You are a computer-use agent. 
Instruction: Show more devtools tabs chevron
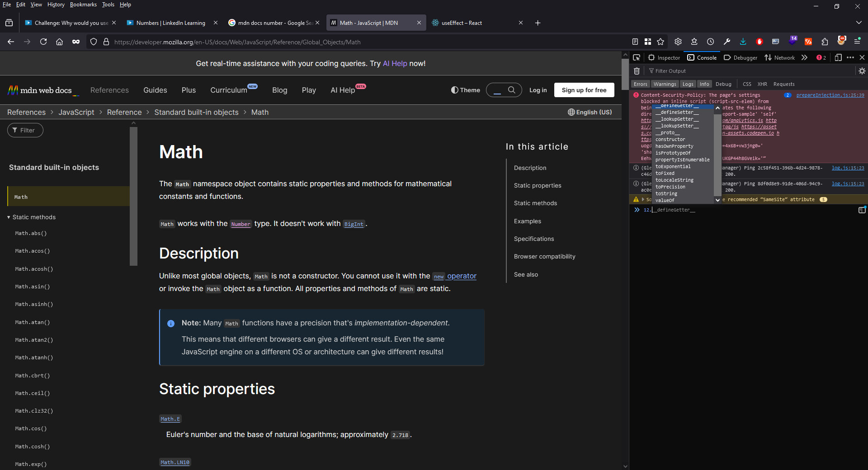pos(804,57)
